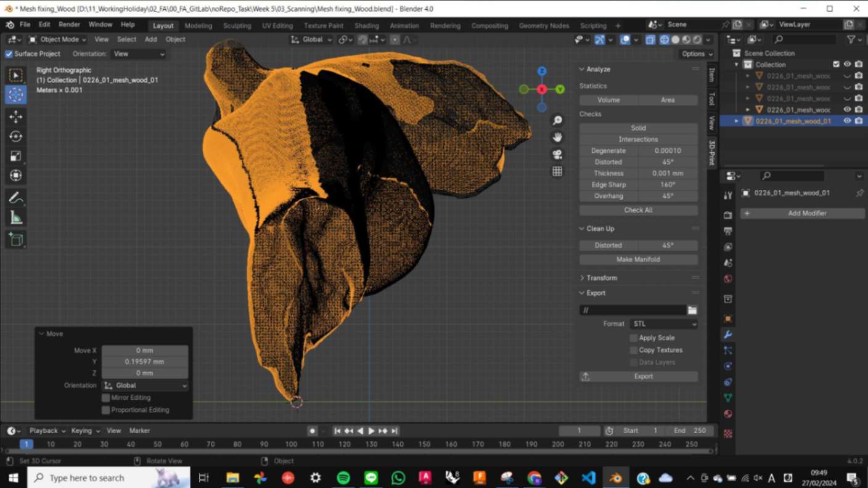Switch to the Sculpting workspace tab
This screenshot has width=868, height=488.
pos(237,26)
